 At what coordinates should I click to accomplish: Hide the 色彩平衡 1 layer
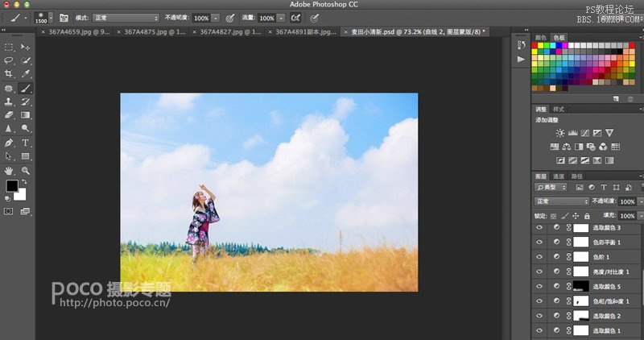(x=539, y=243)
